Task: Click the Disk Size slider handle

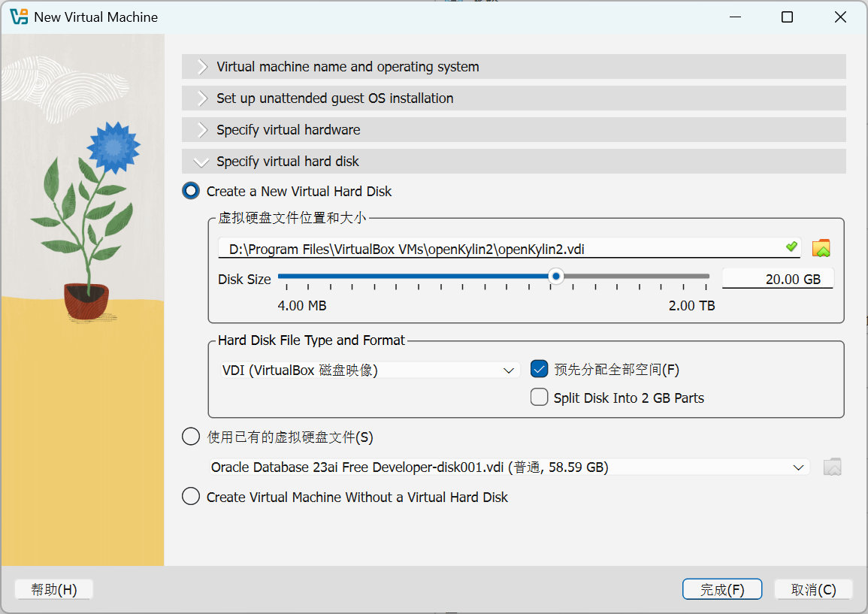Action: coord(556,276)
